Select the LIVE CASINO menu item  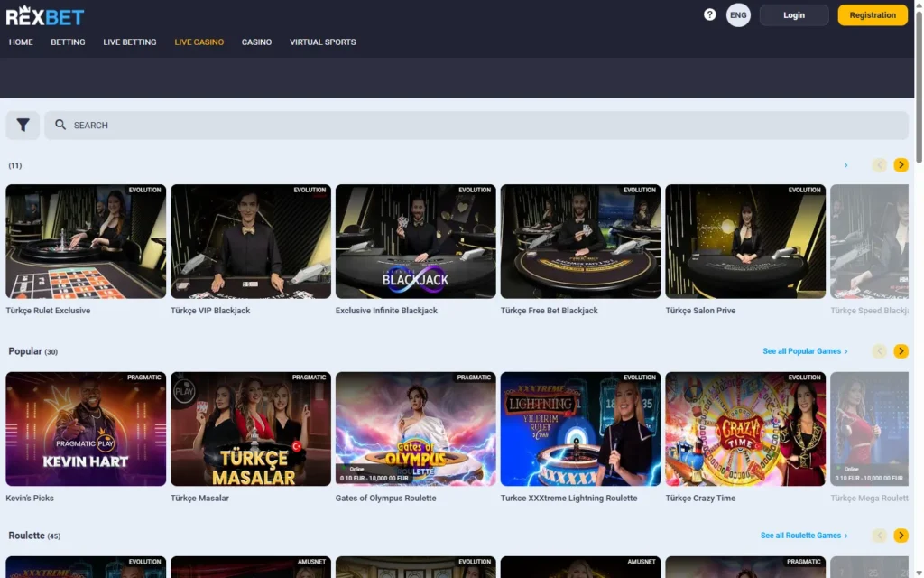coord(199,42)
